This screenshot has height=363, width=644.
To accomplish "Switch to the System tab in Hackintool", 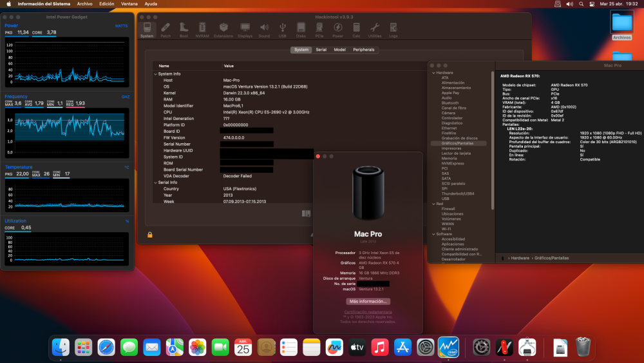I will tap(301, 50).
